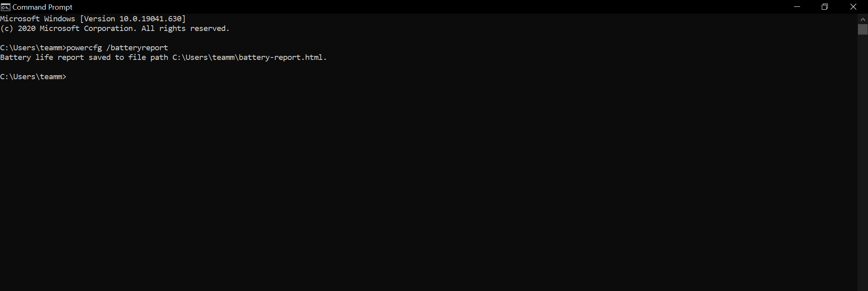Click the scrollbar up arrow

[x=863, y=19]
